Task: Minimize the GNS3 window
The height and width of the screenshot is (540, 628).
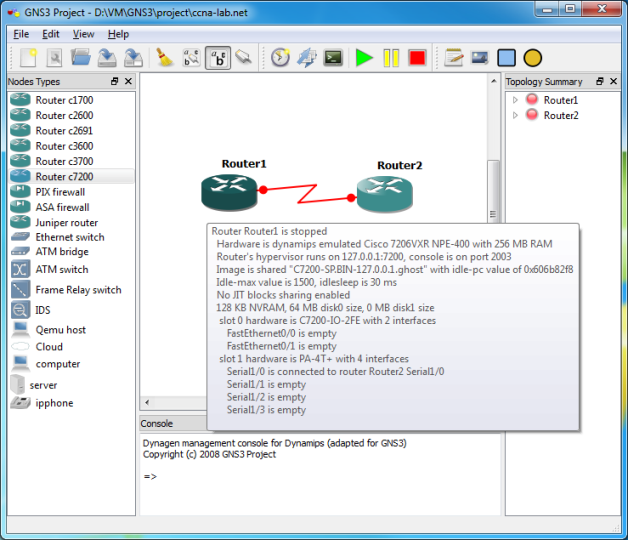Action: click(547, 9)
